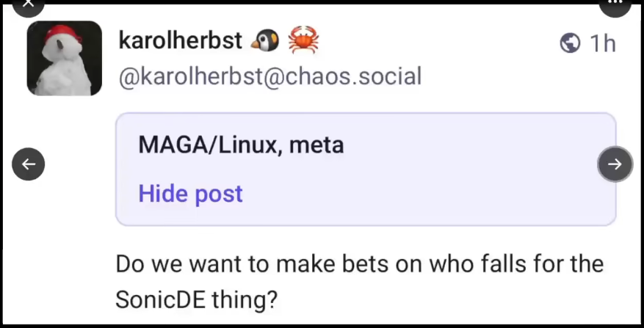Go to the next media item arrow
The height and width of the screenshot is (328, 644).
click(x=615, y=164)
